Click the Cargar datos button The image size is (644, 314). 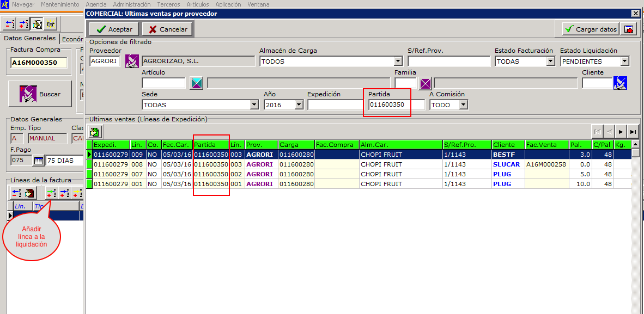[591, 29]
